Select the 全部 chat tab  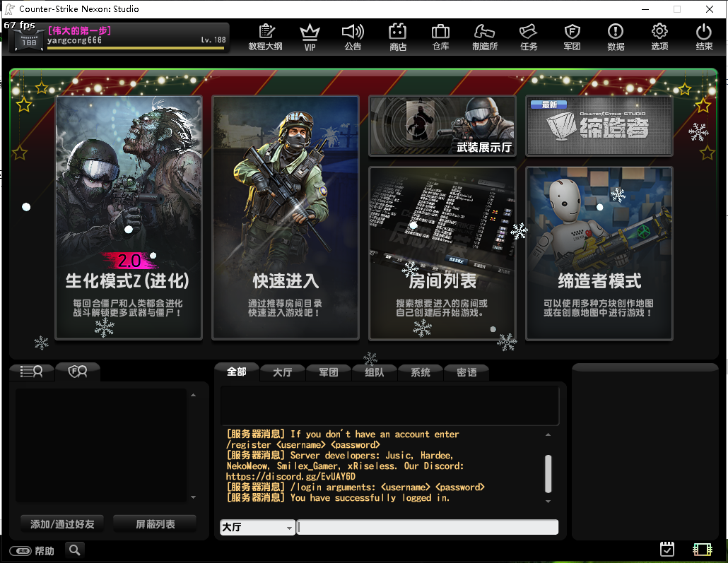tap(236, 372)
